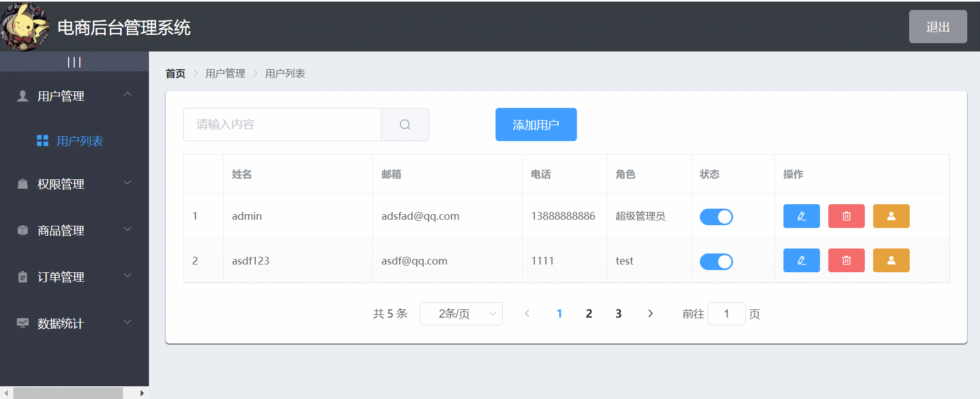Click the horizontal scrollbar under the sidebar

(x=68, y=393)
